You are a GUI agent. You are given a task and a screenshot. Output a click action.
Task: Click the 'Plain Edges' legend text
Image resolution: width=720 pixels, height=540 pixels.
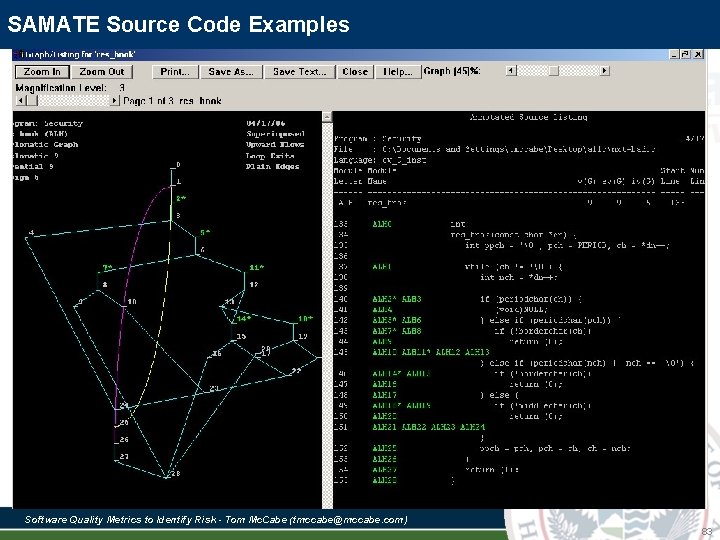click(x=272, y=166)
